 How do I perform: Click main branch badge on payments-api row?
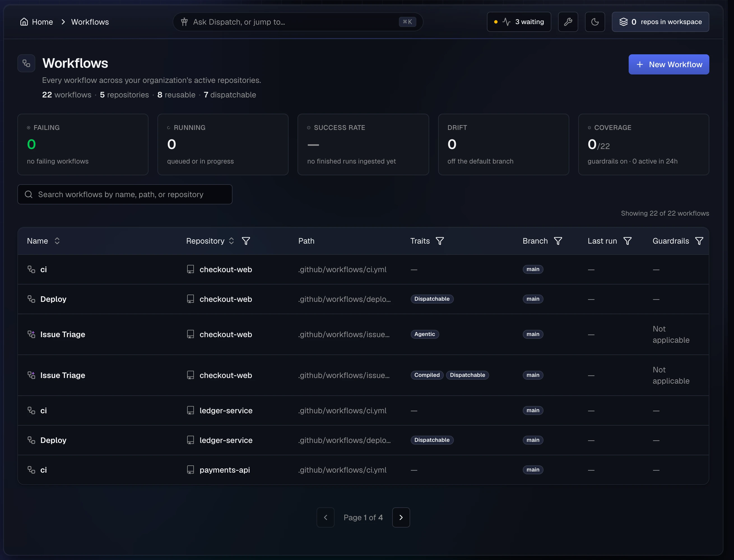tap(533, 470)
